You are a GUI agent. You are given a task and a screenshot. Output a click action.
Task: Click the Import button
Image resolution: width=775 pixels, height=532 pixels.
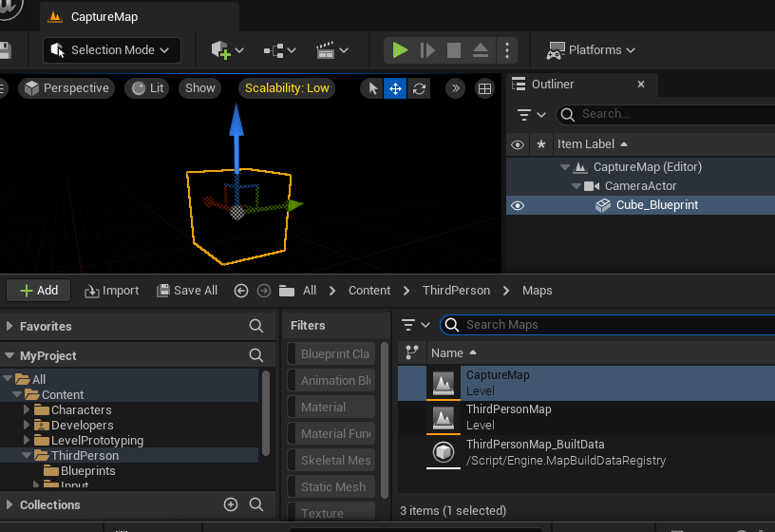point(112,291)
